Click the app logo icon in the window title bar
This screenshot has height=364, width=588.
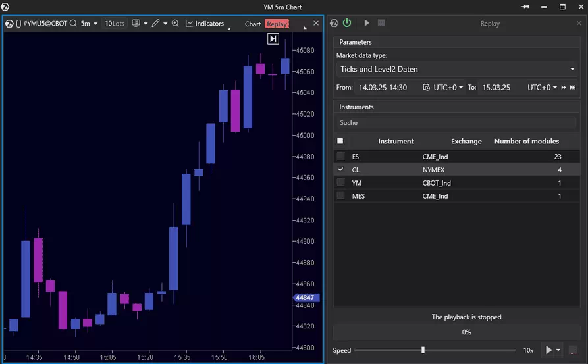[x=5, y=7]
